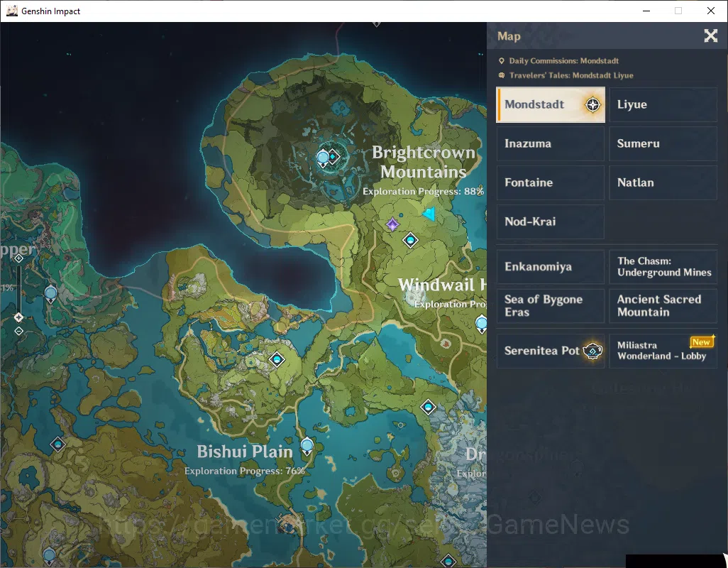The width and height of the screenshot is (728, 568).
Task: Open Miliastra Wonderland - Lobby map
Action: point(663,351)
